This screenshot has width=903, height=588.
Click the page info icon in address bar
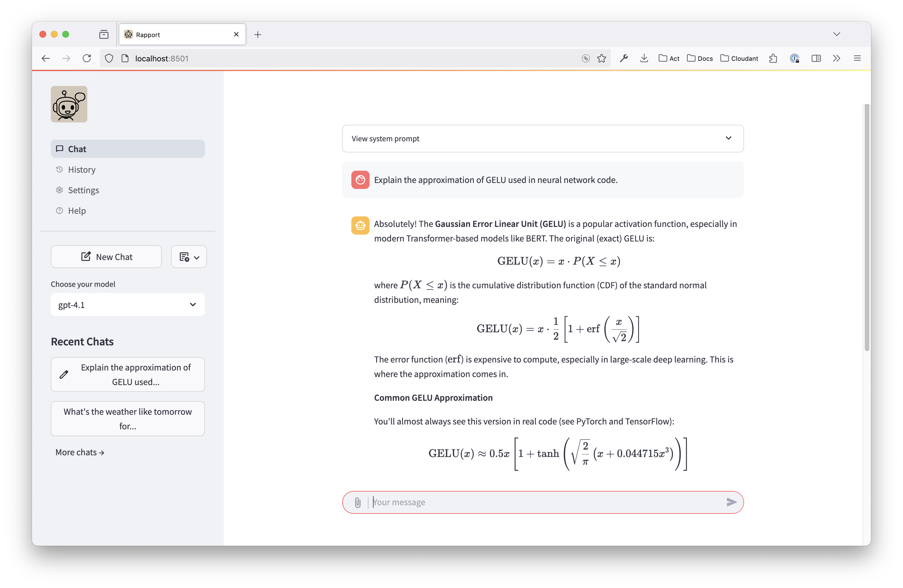click(x=125, y=59)
